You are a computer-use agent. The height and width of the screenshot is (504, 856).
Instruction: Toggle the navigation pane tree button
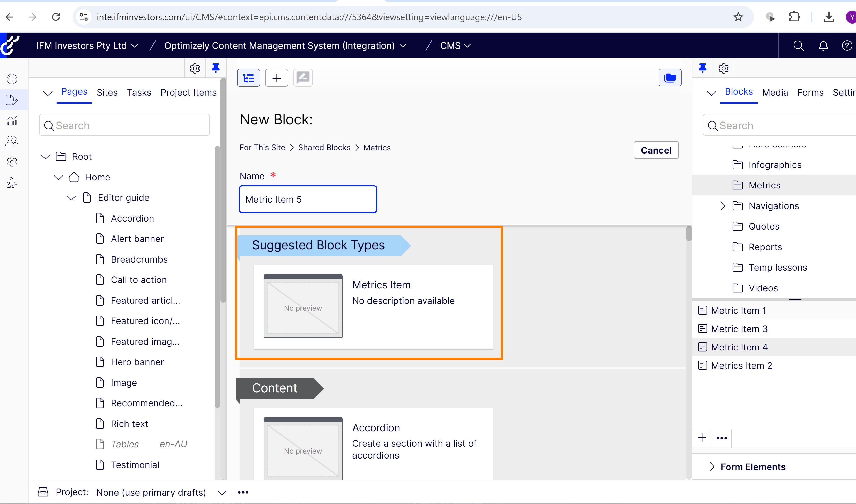click(248, 78)
